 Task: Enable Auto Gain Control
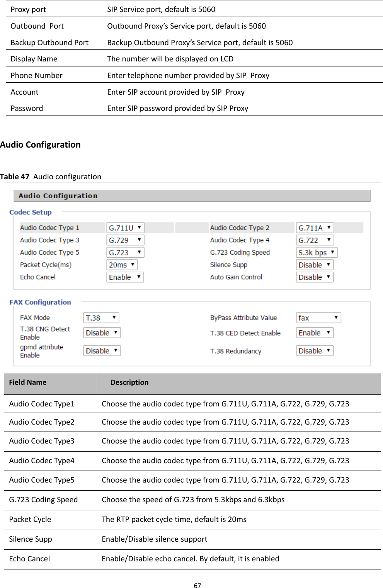click(314, 277)
